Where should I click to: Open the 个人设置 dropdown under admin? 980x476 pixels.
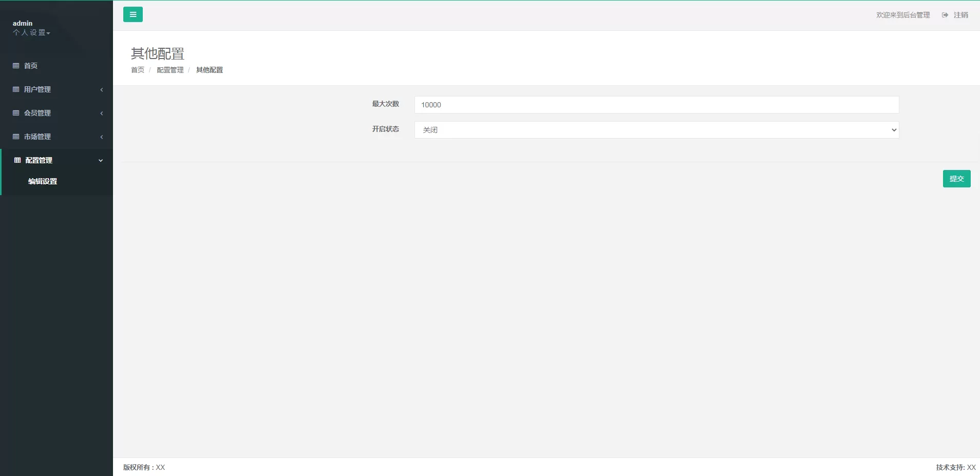(x=31, y=32)
